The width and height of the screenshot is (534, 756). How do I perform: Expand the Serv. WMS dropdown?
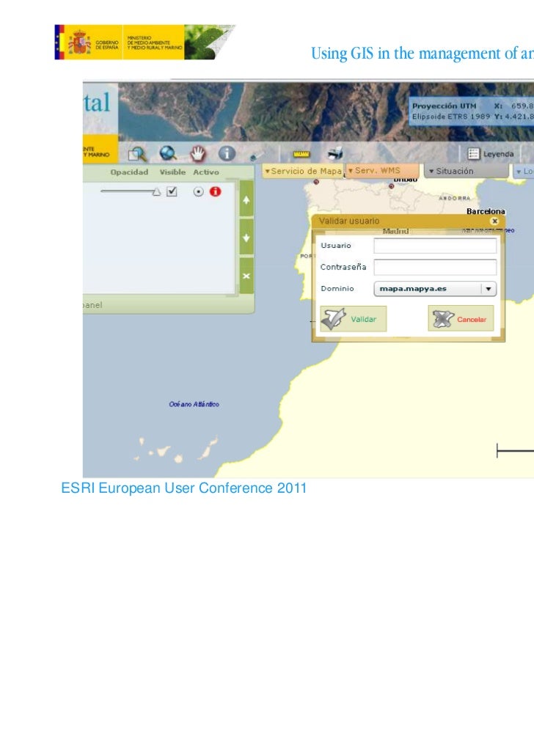click(x=382, y=171)
